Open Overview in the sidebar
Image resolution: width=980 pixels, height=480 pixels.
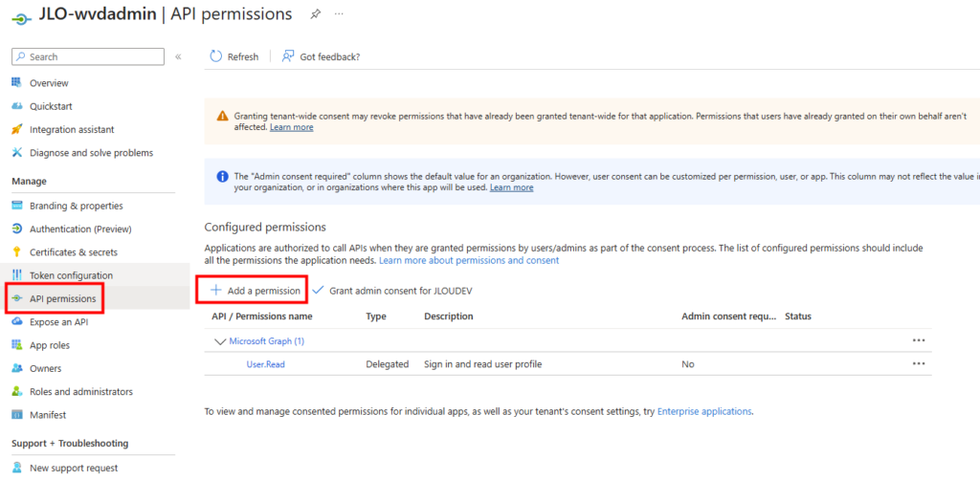click(48, 83)
